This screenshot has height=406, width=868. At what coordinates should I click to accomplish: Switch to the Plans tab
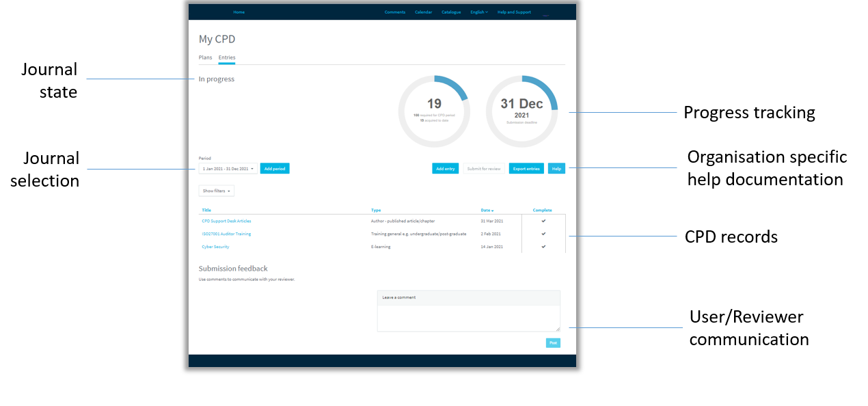pos(205,57)
